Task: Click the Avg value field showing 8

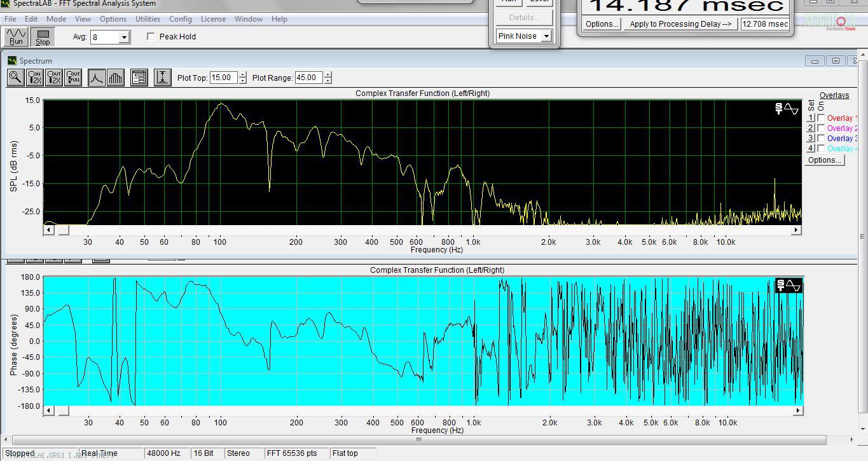Action: coord(105,38)
